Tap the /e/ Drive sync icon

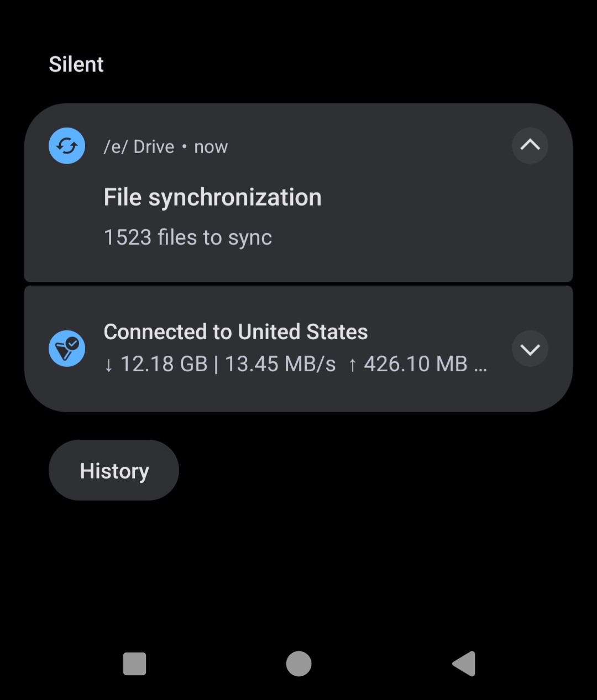pos(67,146)
